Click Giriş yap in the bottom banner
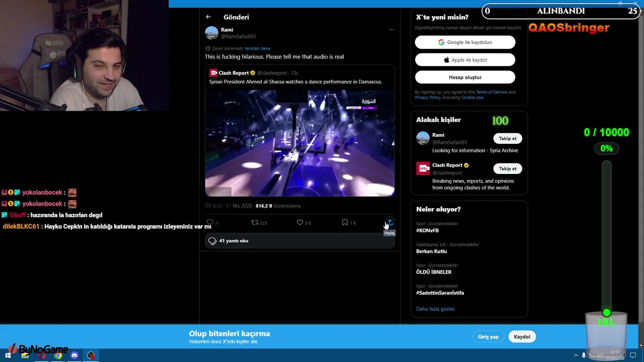Image resolution: width=644 pixels, height=362 pixels. (488, 337)
